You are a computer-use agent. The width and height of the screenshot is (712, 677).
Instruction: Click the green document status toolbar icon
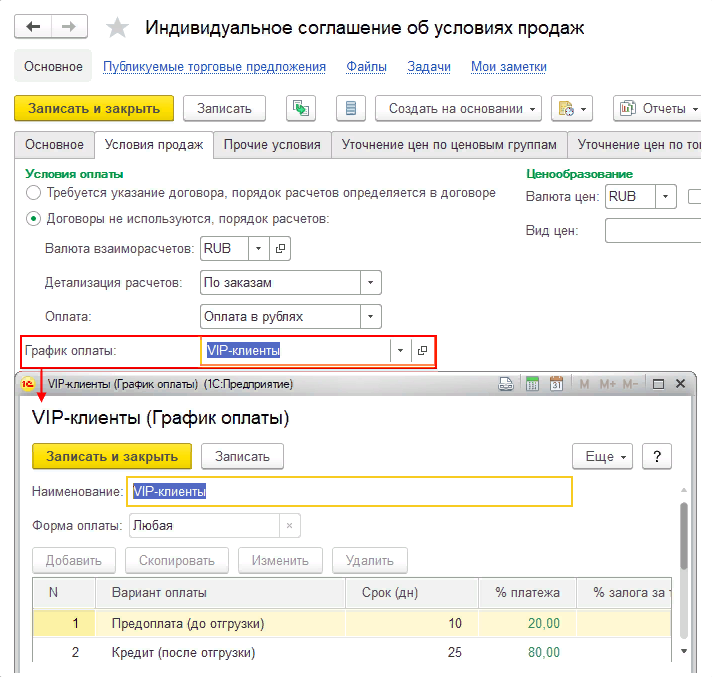(301, 108)
